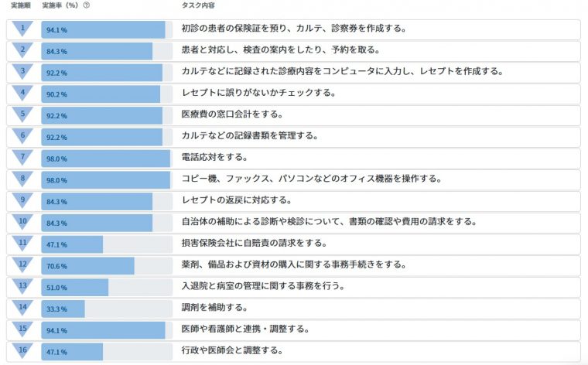Click the 33.3 % progress bar
The height and width of the screenshot is (365, 588).
click(x=63, y=309)
